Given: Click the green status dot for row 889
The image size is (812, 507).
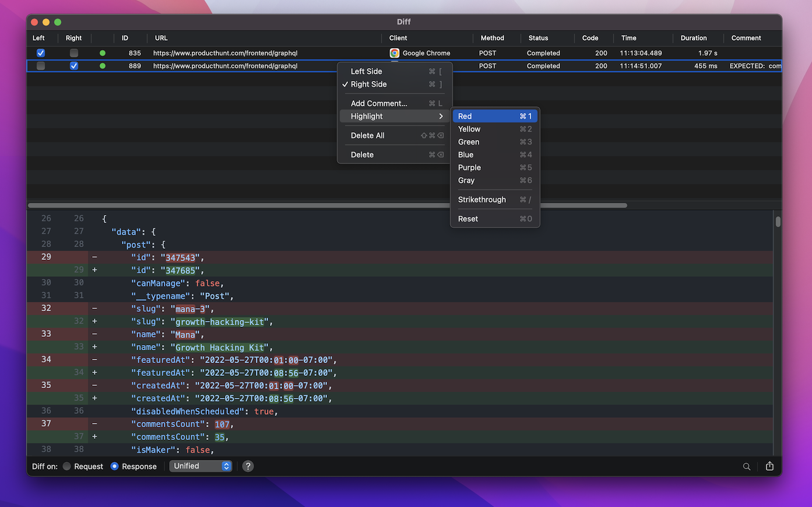Looking at the screenshot, I should pos(103,66).
